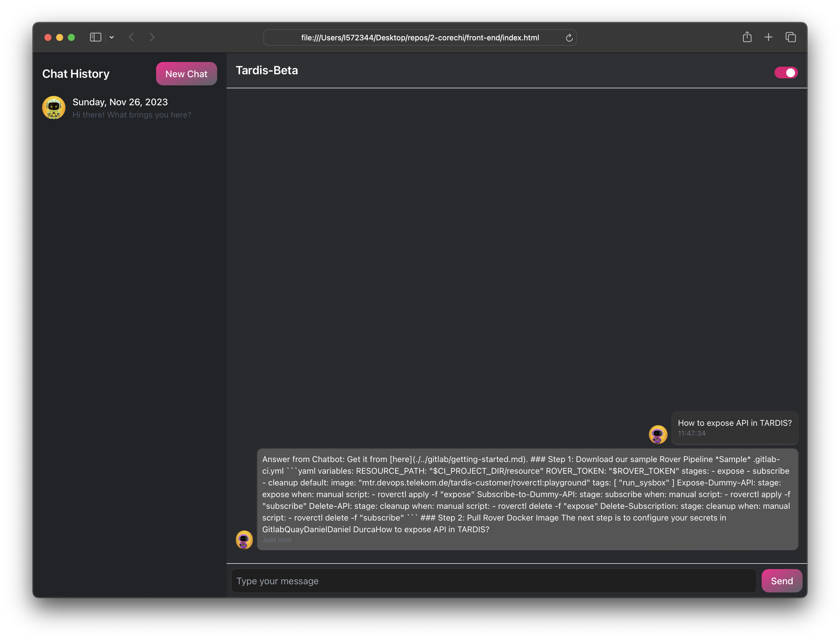
Task: Click the 'How to expose API' message bubble
Action: [x=734, y=427]
